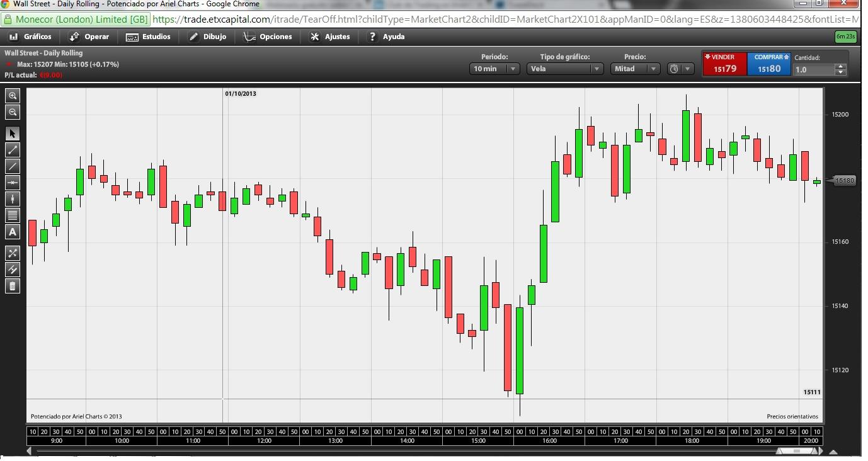This screenshot has width=868, height=461.
Task: Increase Cantidad with the up stepper arrow
Action: pyautogui.click(x=840, y=66)
